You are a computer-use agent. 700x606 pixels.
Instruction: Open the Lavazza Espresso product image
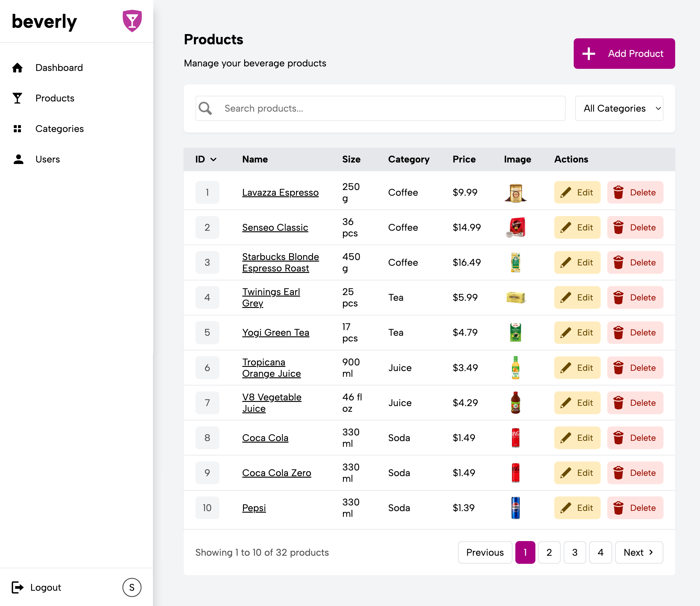coord(515,192)
